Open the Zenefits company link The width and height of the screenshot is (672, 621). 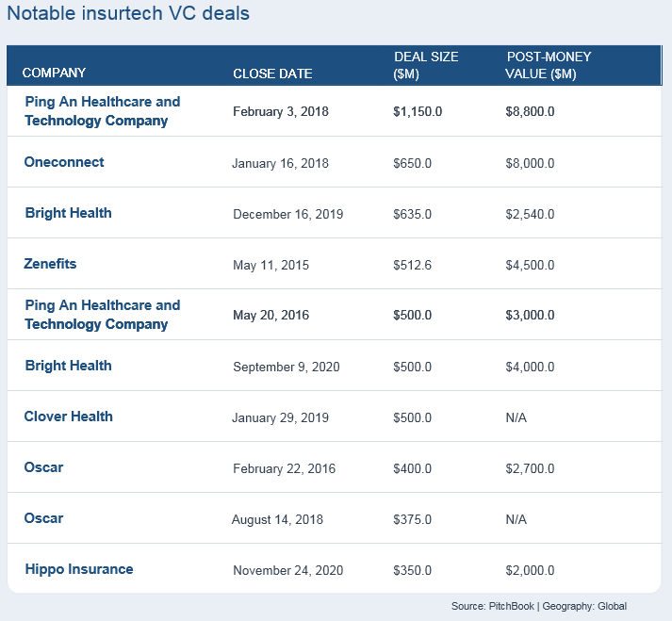(50, 264)
